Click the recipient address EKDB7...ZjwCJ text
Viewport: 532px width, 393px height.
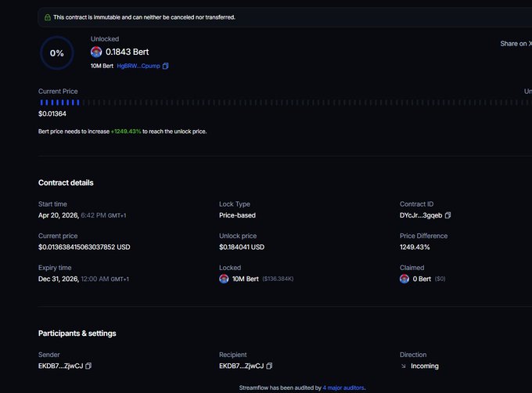(242, 366)
